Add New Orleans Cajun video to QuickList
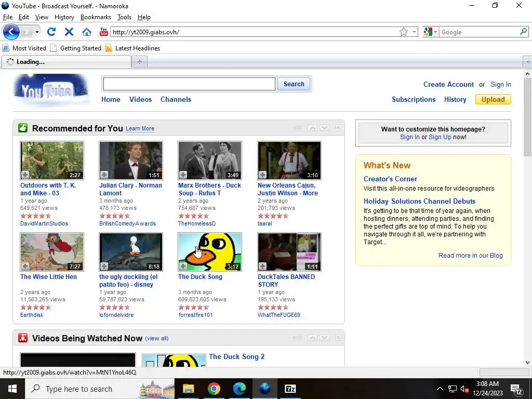The height and width of the screenshot is (399, 532). 262,175
